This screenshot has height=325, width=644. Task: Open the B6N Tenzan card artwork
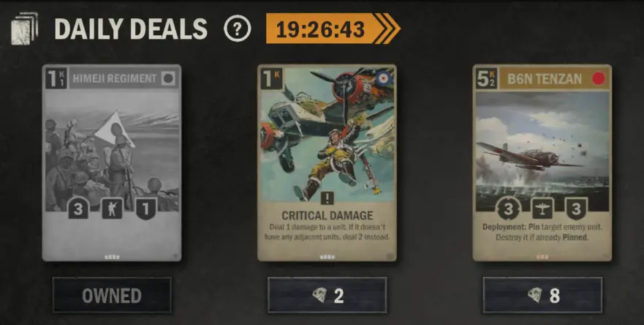point(542,150)
